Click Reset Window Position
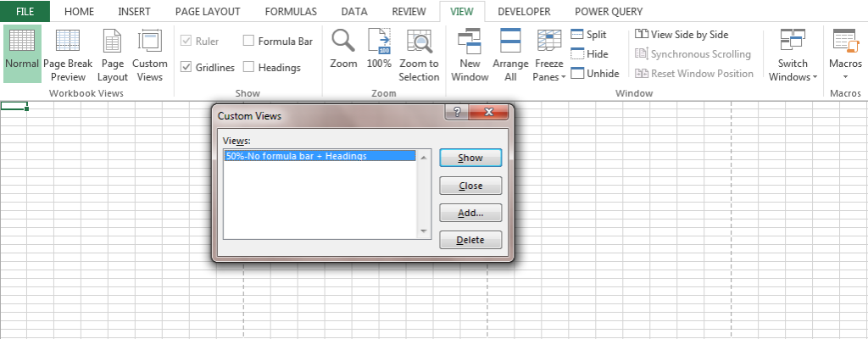The image size is (868, 339). (694, 73)
